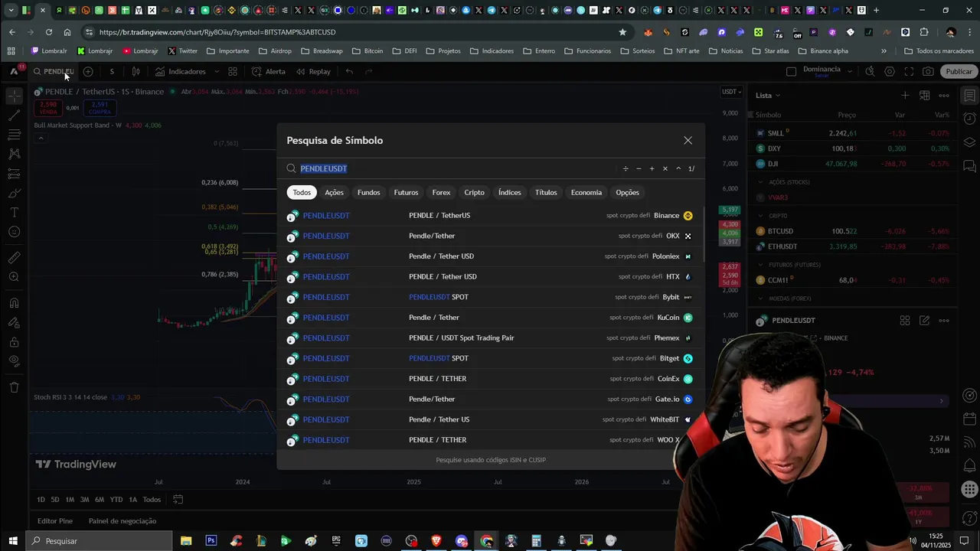Close the Pesquisa de Símbolo dialog
The image size is (980, 551).
(x=688, y=140)
